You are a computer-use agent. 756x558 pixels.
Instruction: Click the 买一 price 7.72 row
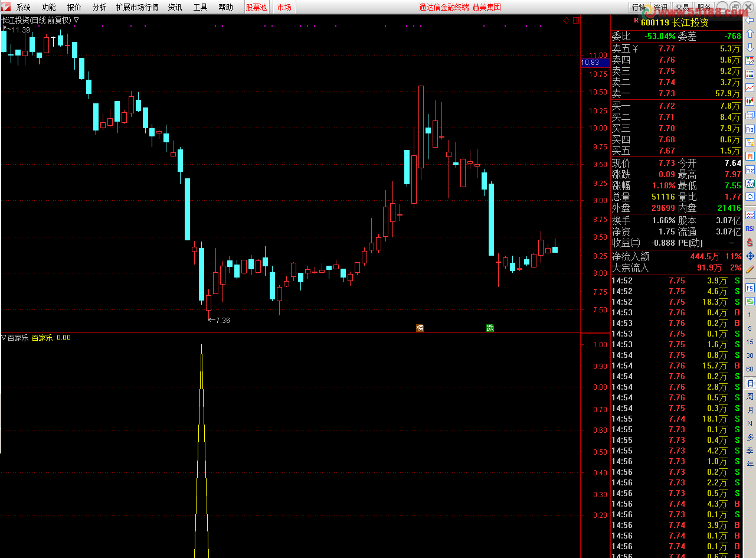pos(677,106)
